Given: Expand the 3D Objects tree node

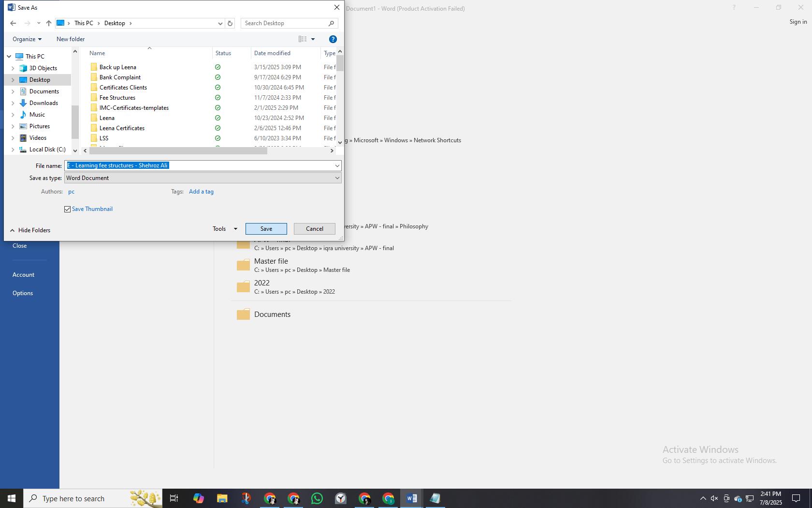Looking at the screenshot, I should click(x=13, y=68).
